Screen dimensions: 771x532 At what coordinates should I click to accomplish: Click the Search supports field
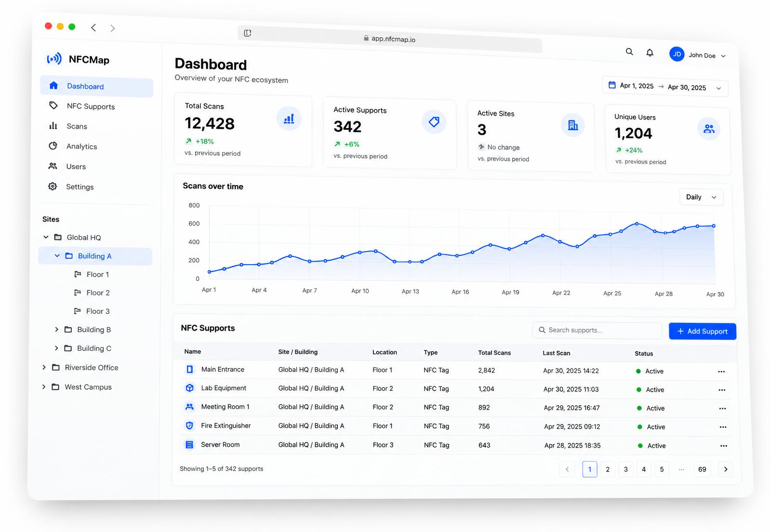tap(597, 330)
